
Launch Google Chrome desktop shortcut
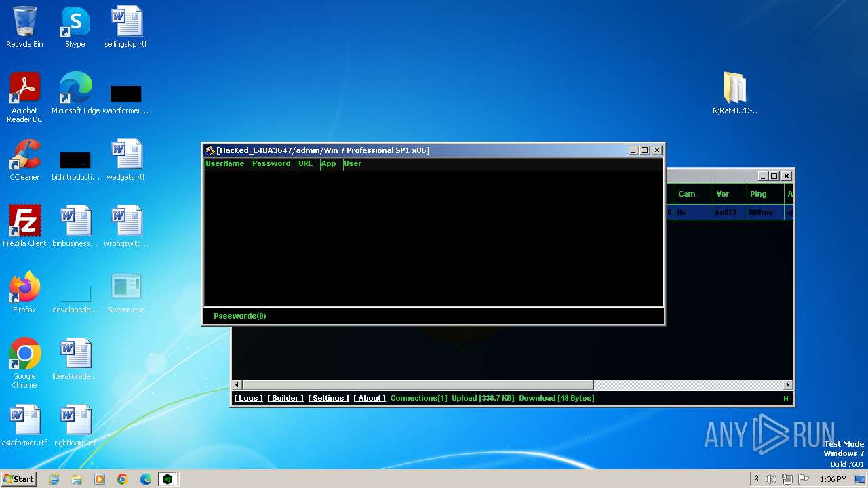coord(24,363)
